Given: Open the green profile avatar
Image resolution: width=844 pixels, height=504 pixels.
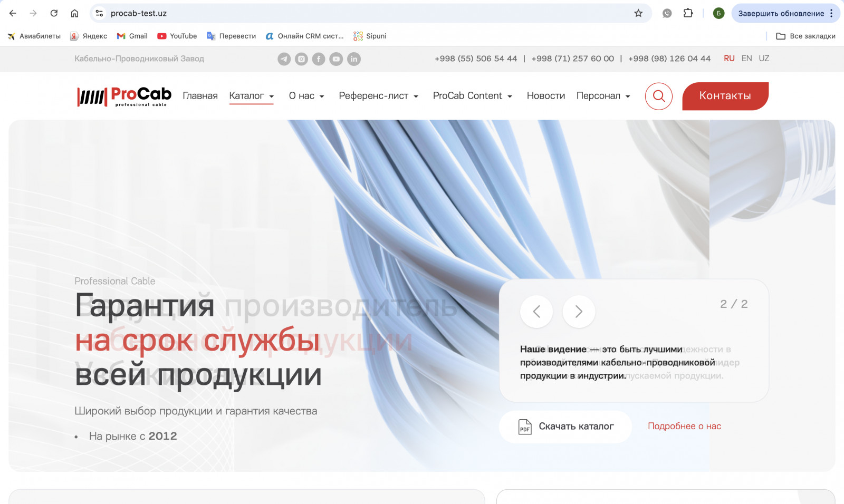Looking at the screenshot, I should point(718,13).
